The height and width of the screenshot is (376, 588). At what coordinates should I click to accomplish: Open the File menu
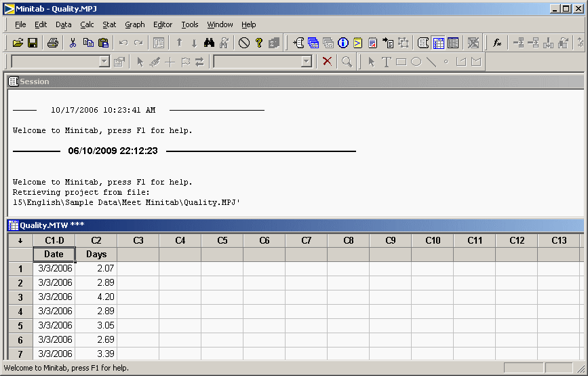coord(20,24)
